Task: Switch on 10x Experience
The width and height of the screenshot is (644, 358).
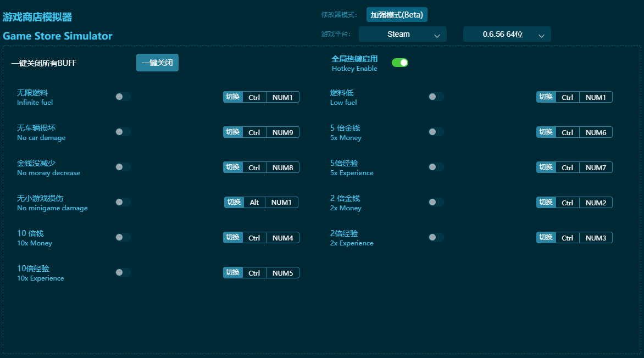Action: tap(123, 272)
